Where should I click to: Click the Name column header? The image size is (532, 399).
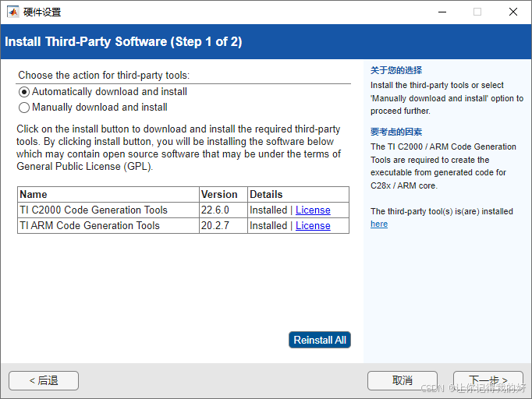click(x=108, y=195)
